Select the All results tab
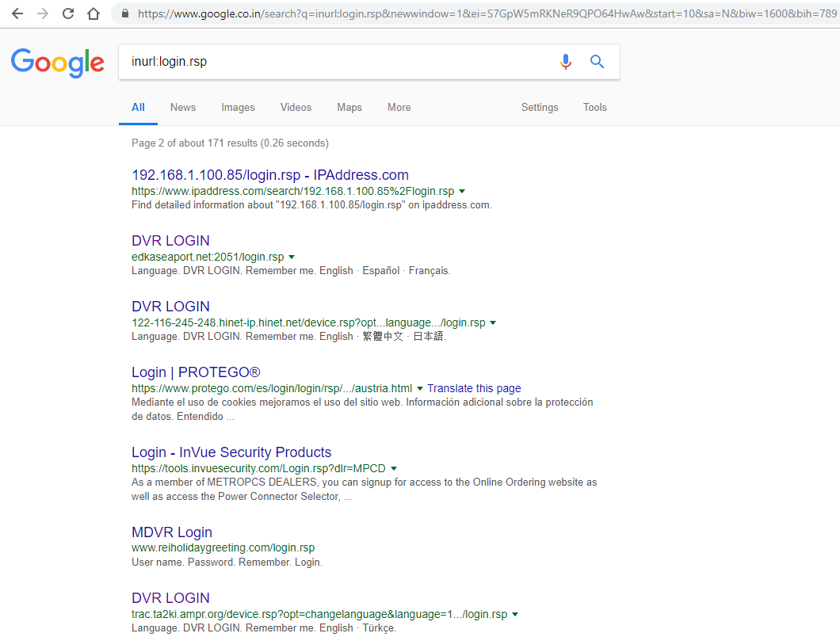This screenshot has height=637, width=840. point(138,107)
